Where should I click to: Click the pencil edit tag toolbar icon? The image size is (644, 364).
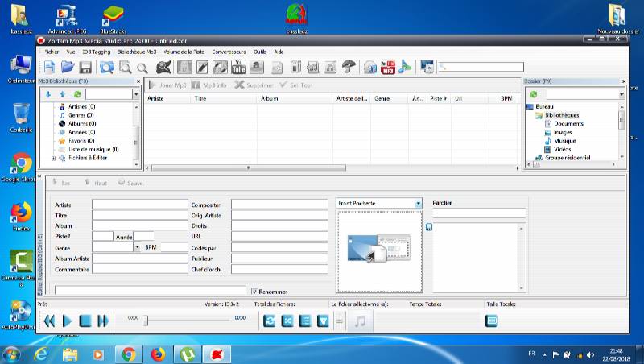click(x=202, y=67)
